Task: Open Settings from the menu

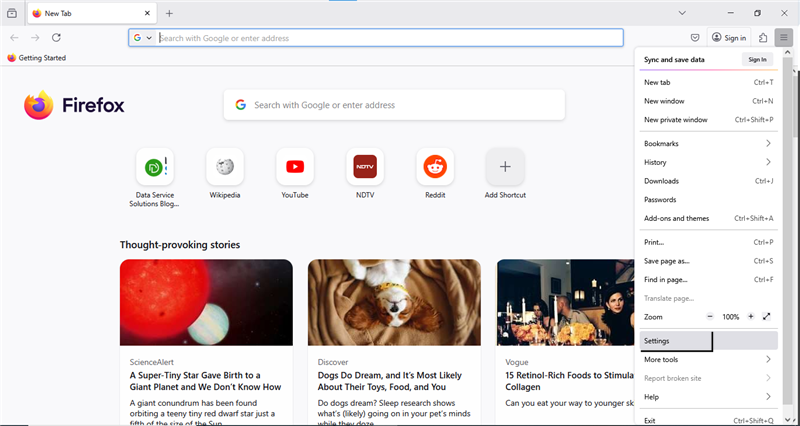Action: (x=709, y=341)
